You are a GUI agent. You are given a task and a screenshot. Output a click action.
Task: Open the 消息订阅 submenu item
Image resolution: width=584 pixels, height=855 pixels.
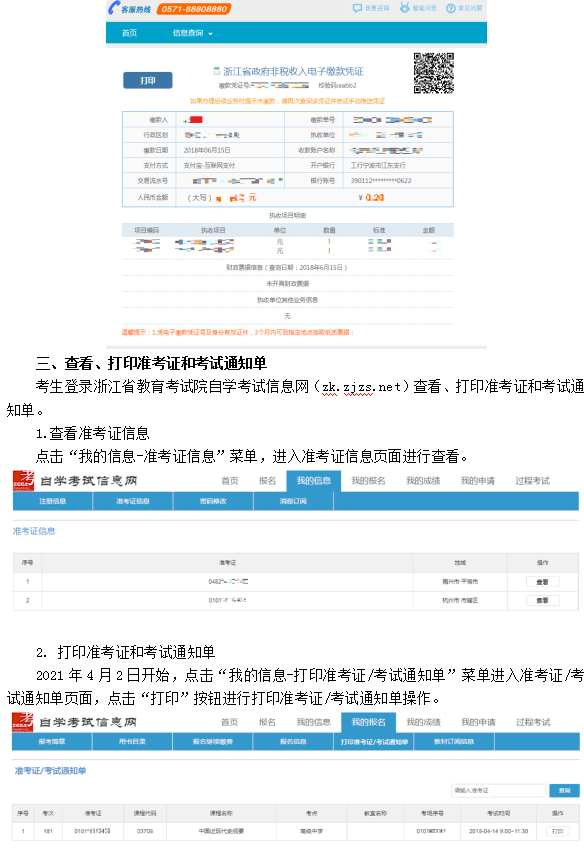point(293,501)
